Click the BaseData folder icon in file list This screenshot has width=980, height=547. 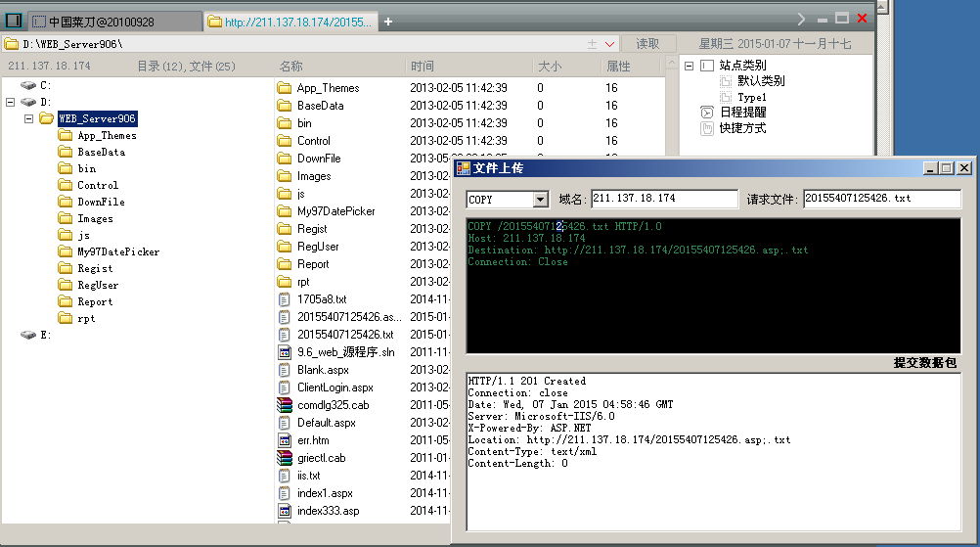tap(285, 106)
